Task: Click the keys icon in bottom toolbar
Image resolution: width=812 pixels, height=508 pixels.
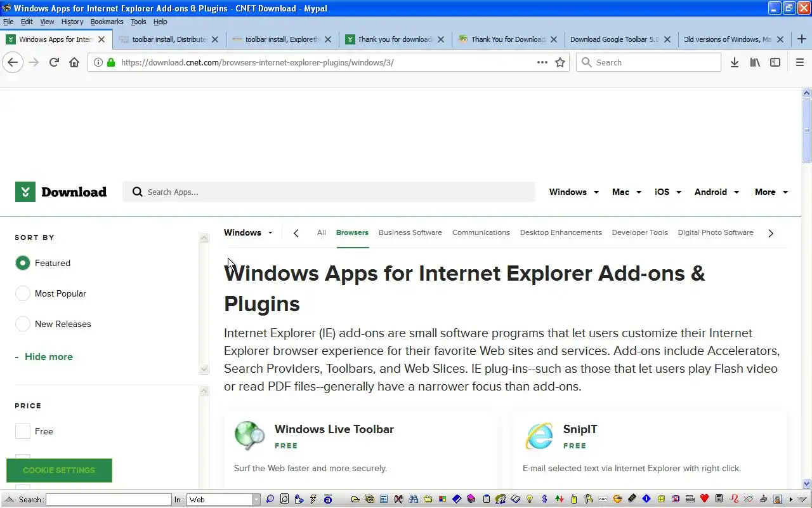Action: (x=589, y=499)
